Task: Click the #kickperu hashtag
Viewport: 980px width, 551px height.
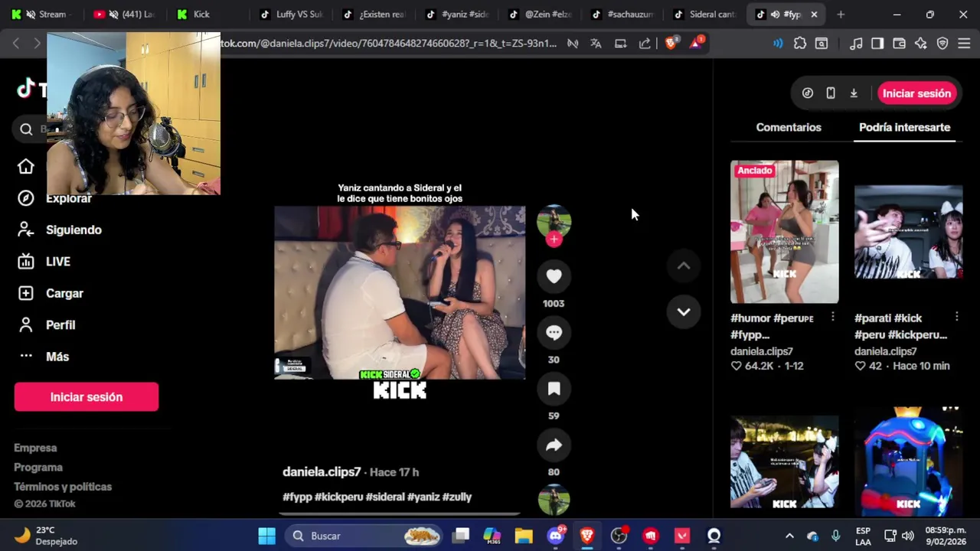Action: [338, 497]
